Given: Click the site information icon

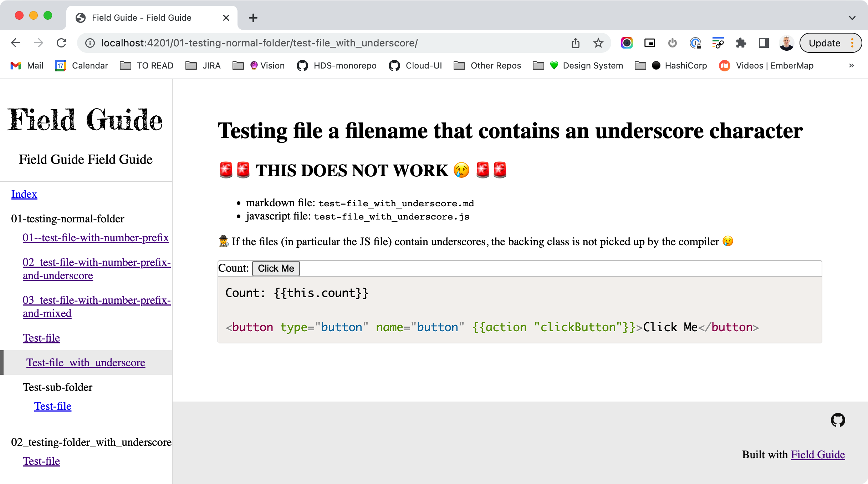Looking at the screenshot, I should (90, 43).
